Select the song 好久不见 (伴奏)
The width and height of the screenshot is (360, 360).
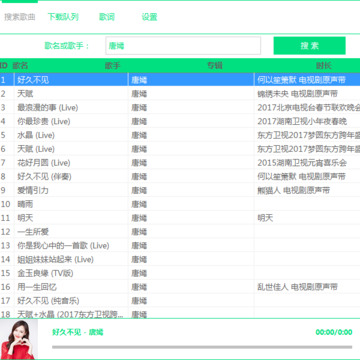tap(44, 177)
